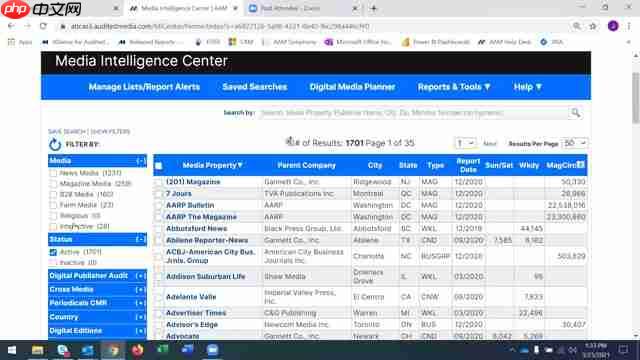Expand the Country filter

[140, 317]
